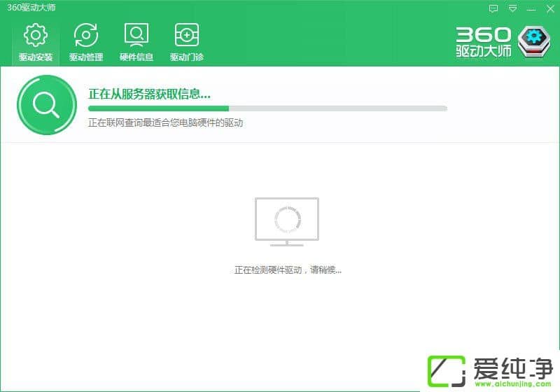This screenshot has width=560, height=392.
Task: Click the server info progress bar
Action: (x=267, y=108)
